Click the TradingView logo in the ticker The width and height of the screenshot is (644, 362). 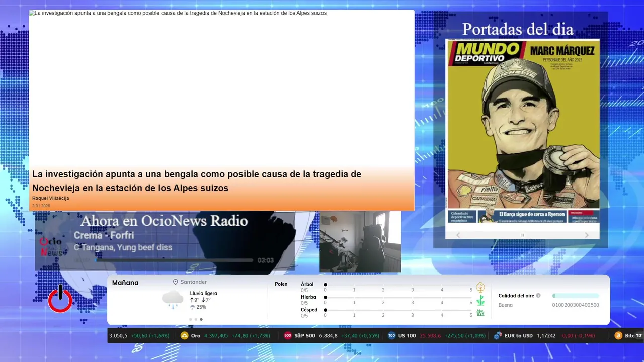point(639,336)
